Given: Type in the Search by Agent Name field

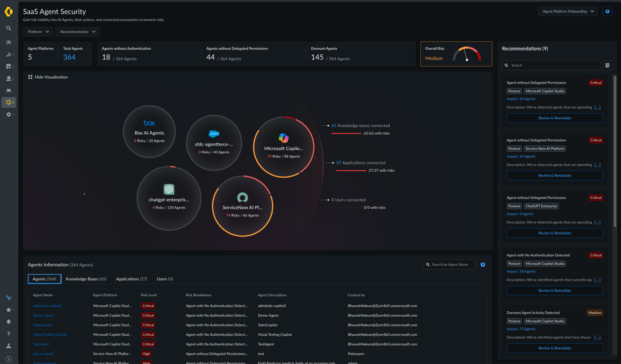Looking at the screenshot, I should [x=449, y=264].
